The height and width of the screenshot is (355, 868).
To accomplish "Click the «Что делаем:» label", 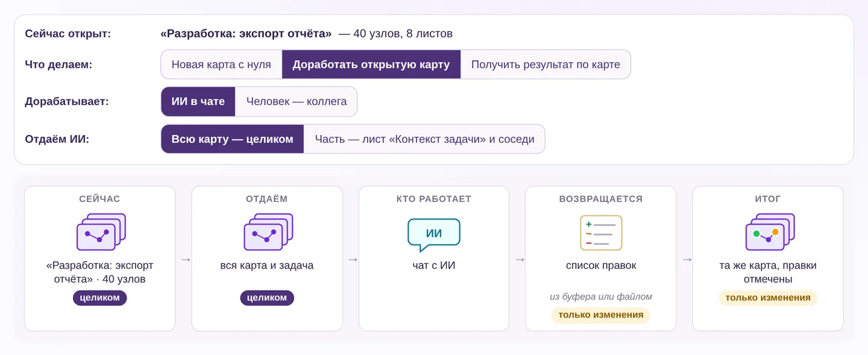I will tap(58, 64).
